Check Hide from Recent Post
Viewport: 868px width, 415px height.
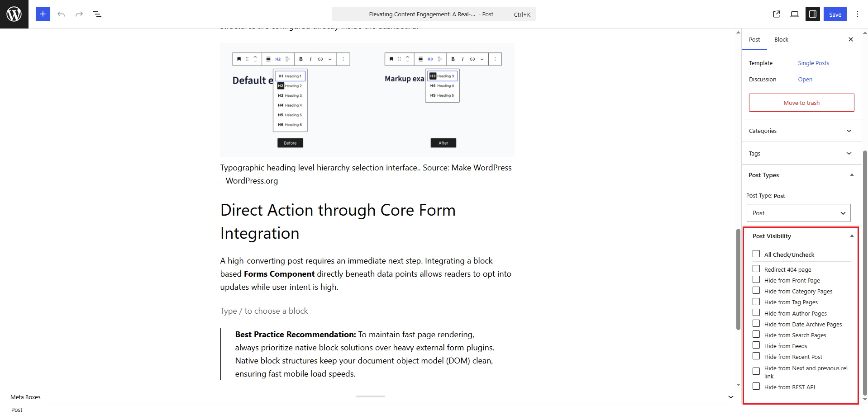coord(756,356)
